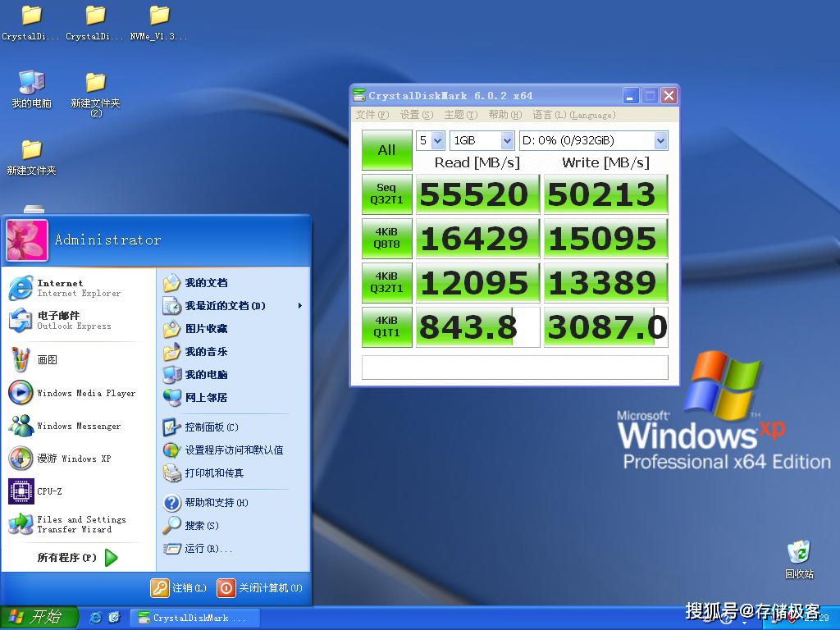Screen dimensions: 840x630
Task: Open the 设置(S) menu
Action: 416,115
